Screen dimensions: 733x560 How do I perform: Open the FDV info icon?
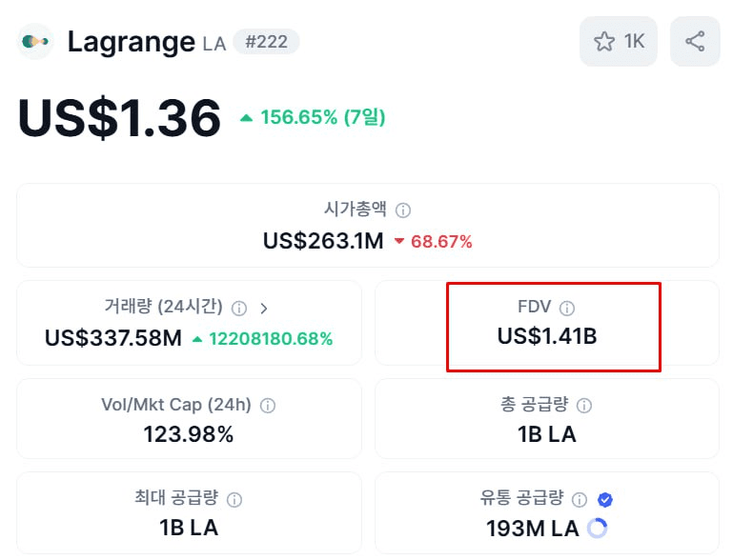click(x=567, y=309)
